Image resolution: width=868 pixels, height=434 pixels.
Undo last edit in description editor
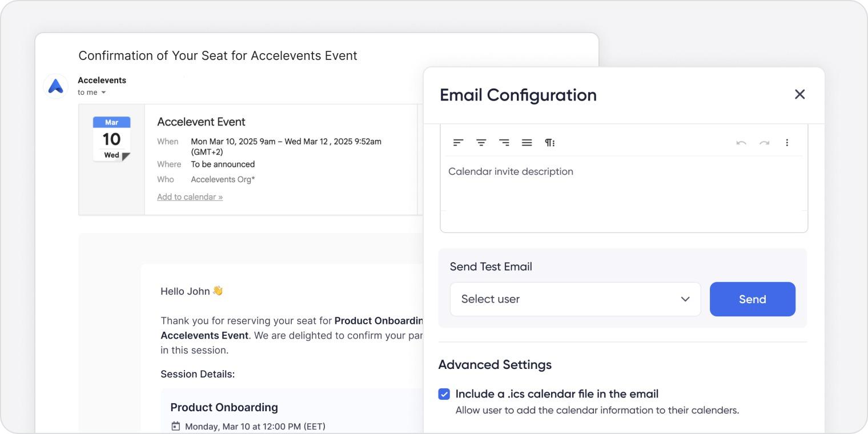(x=741, y=143)
